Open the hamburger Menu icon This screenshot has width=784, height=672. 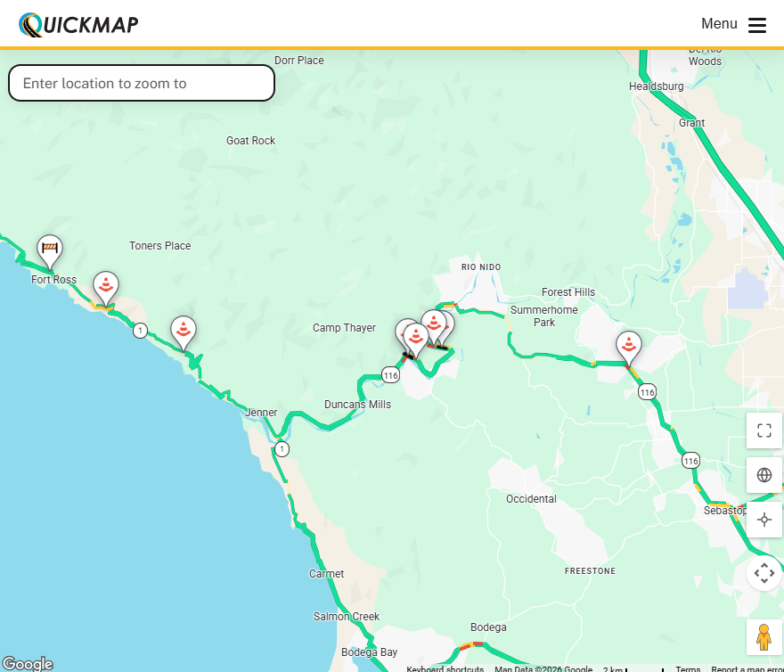pos(756,25)
